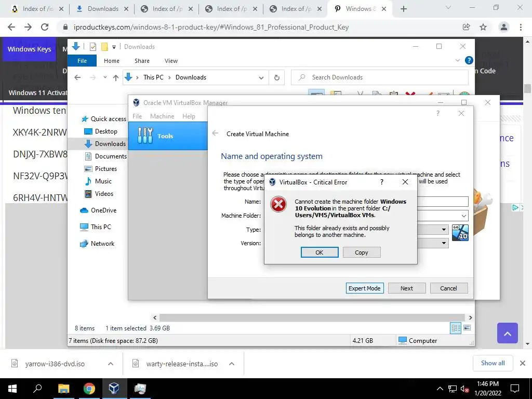Click scroll-to-top purple button
This screenshot has height=399, width=532.
(508, 333)
